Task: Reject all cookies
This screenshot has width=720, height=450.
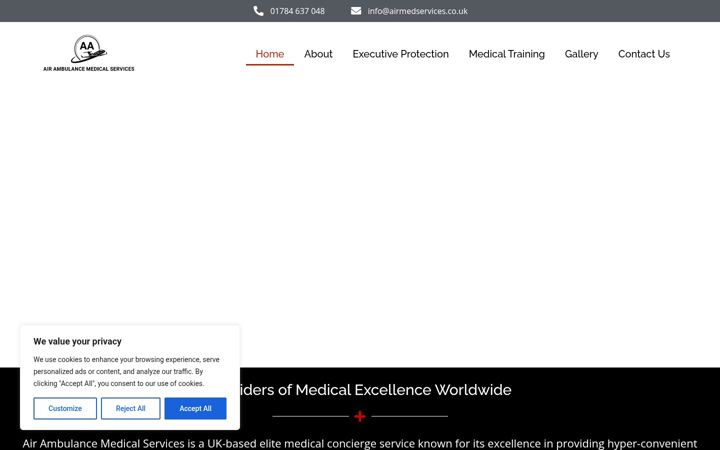Action: tap(130, 408)
